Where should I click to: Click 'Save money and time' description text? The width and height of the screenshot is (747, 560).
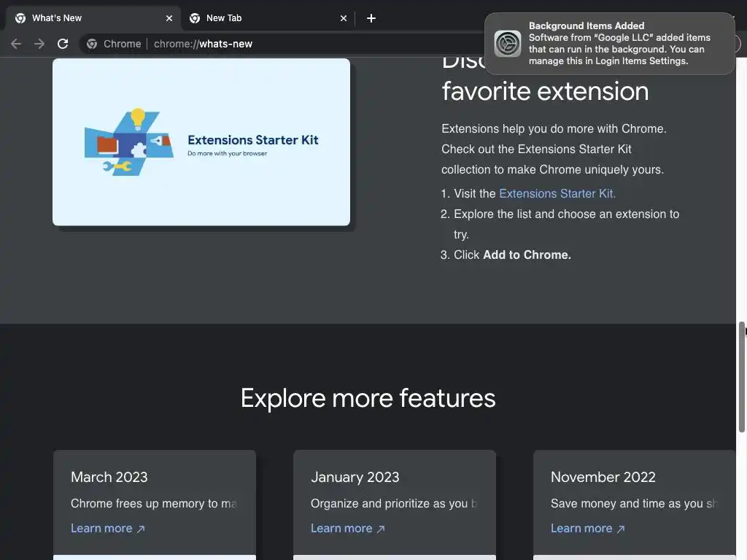(634, 503)
